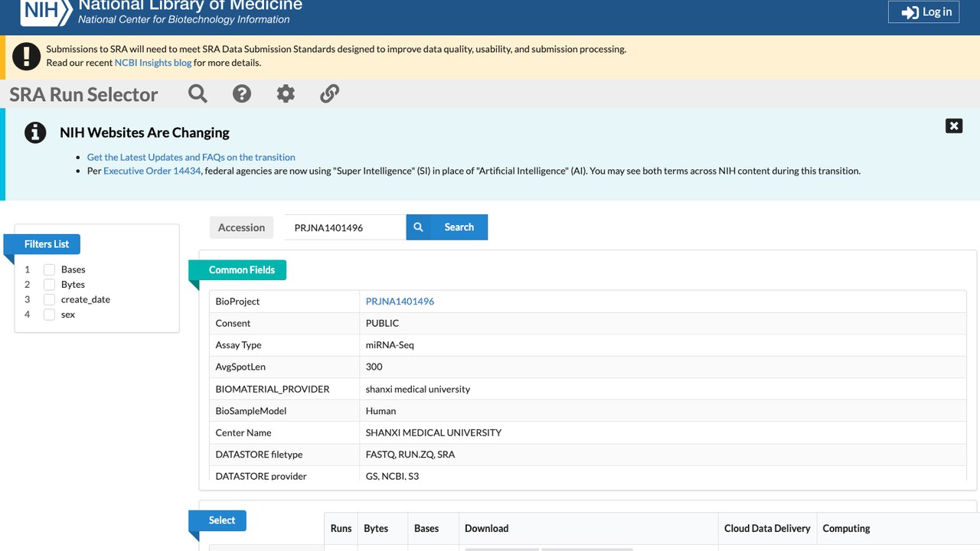The width and height of the screenshot is (980, 551).
Task: Open the help question mark icon
Action: [x=242, y=93]
